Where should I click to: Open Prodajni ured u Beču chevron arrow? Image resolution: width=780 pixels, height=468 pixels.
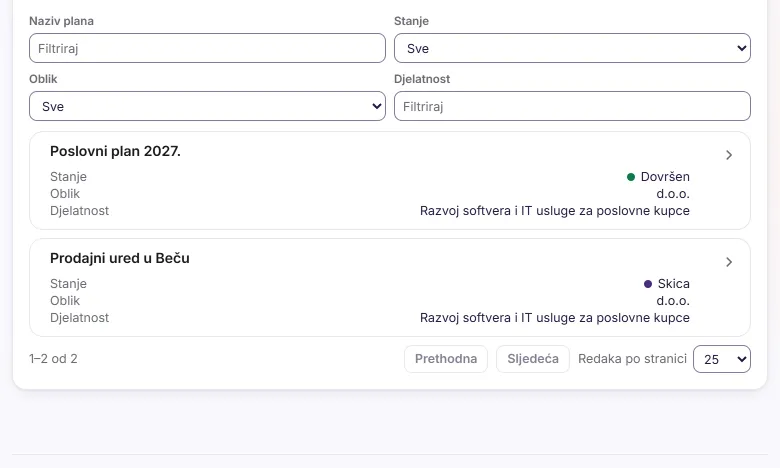729,262
